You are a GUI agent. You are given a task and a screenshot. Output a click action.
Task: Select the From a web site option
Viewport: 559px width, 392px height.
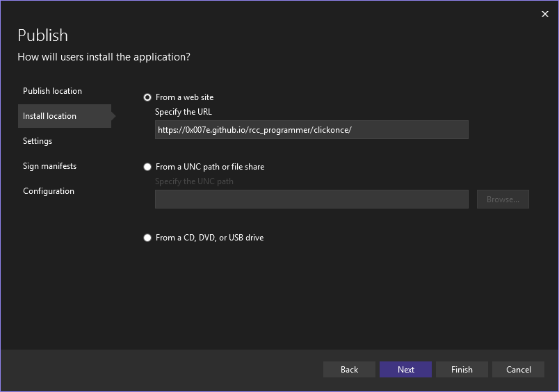147,97
